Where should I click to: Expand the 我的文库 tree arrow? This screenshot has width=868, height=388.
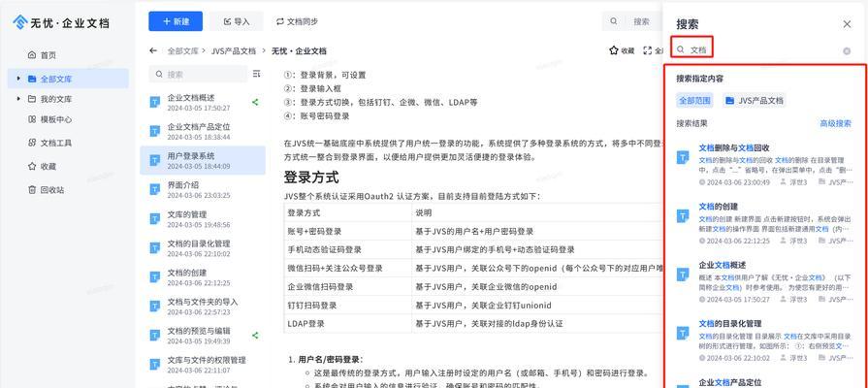(18, 99)
